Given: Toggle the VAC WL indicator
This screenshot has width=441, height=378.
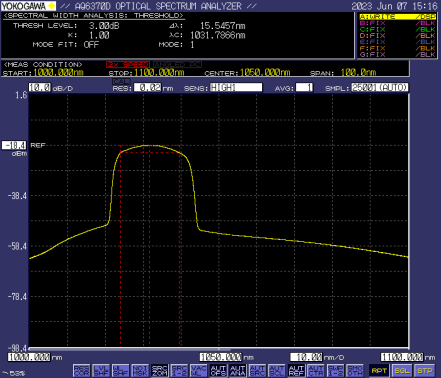Looking at the screenshot, I should [x=199, y=370].
